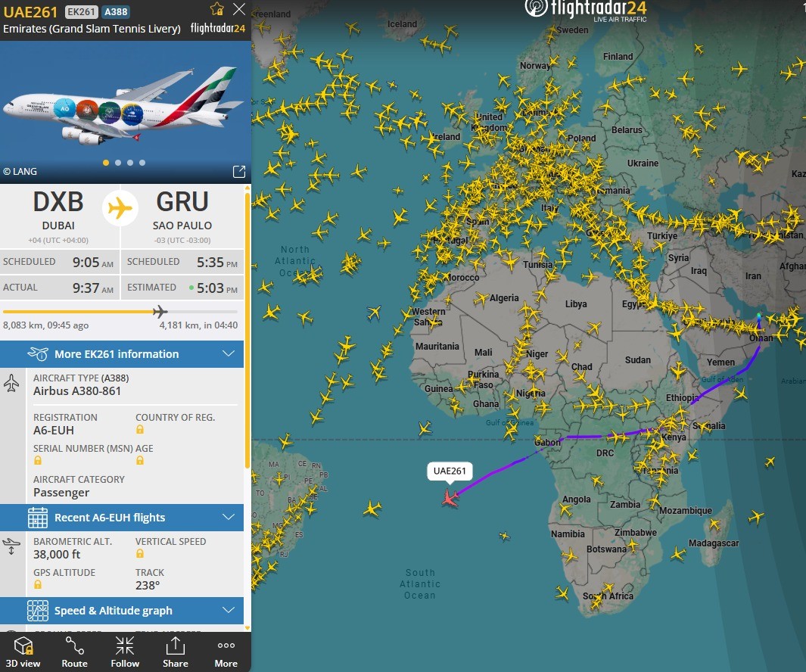The image size is (806, 672).
Task: Expand More EK261 information section
Action: pyautogui.click(x=122, y=353)
